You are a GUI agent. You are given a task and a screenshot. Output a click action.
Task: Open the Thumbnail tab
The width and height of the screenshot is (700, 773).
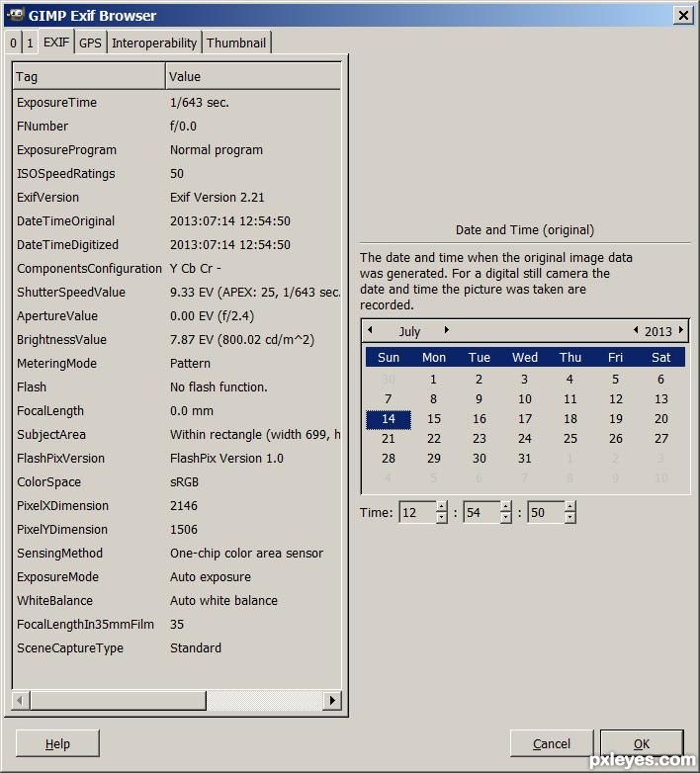point(236,43)
